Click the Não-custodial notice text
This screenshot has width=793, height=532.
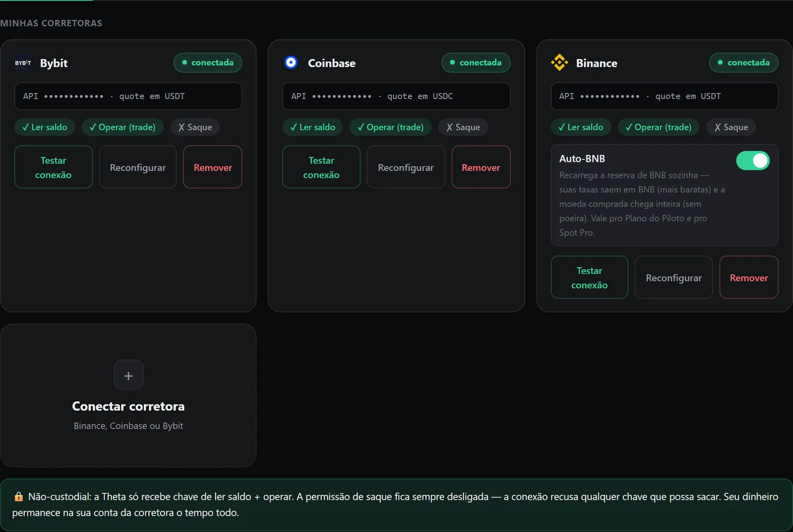[x=395, y=504]
